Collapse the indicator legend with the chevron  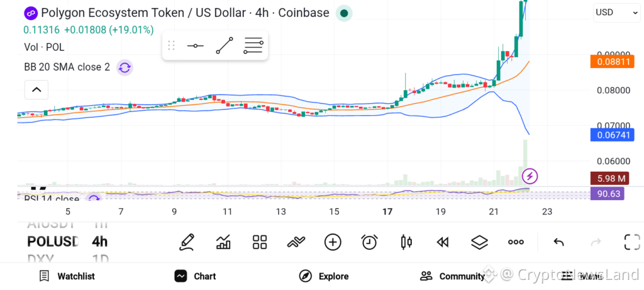pyautogui.click(x=36, y=89)
